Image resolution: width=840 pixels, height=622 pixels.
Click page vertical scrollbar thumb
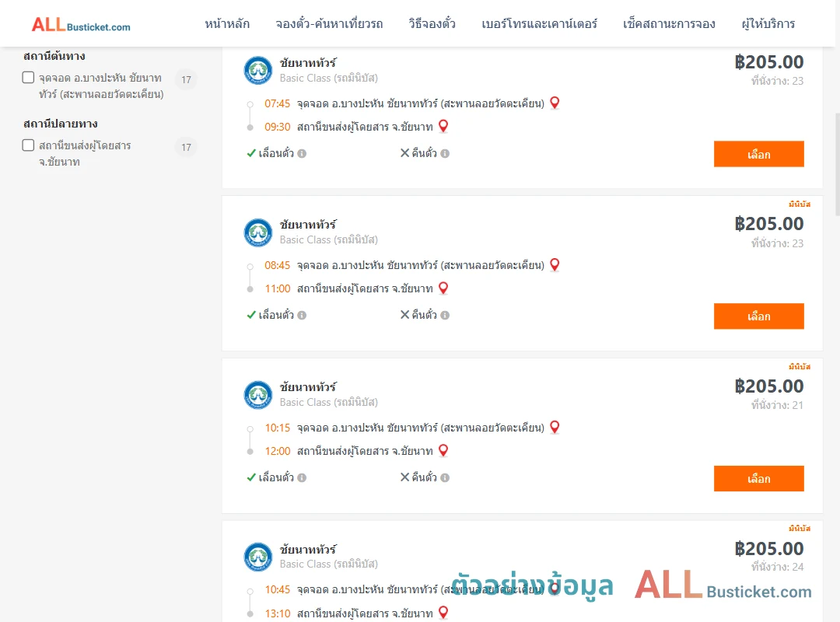[838, 163]
